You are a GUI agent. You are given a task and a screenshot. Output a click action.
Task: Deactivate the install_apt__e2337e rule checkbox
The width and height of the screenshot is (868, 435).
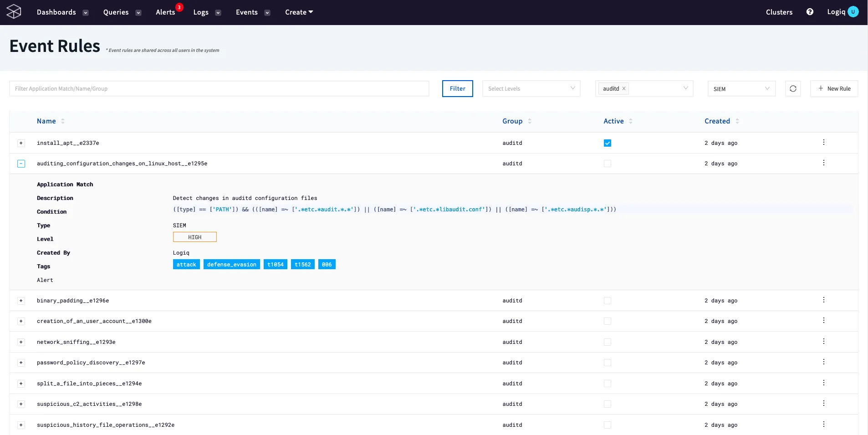coord(608,143)
